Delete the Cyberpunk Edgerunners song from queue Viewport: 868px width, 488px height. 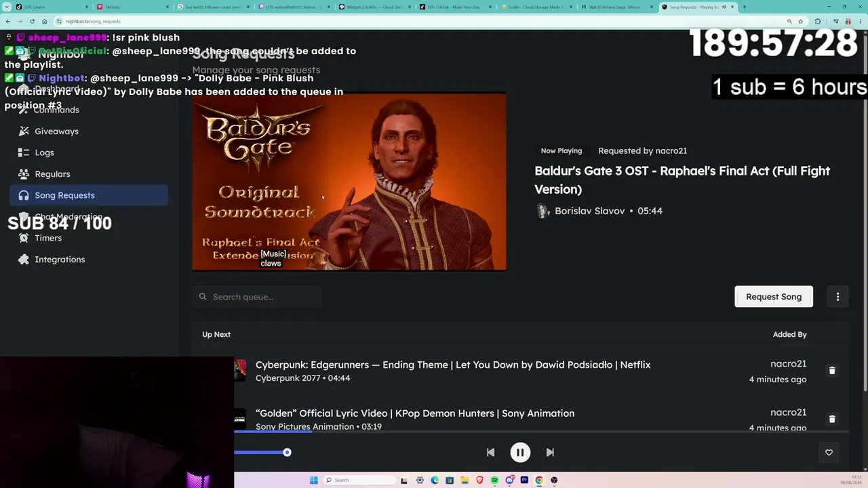tap(832, 371)
